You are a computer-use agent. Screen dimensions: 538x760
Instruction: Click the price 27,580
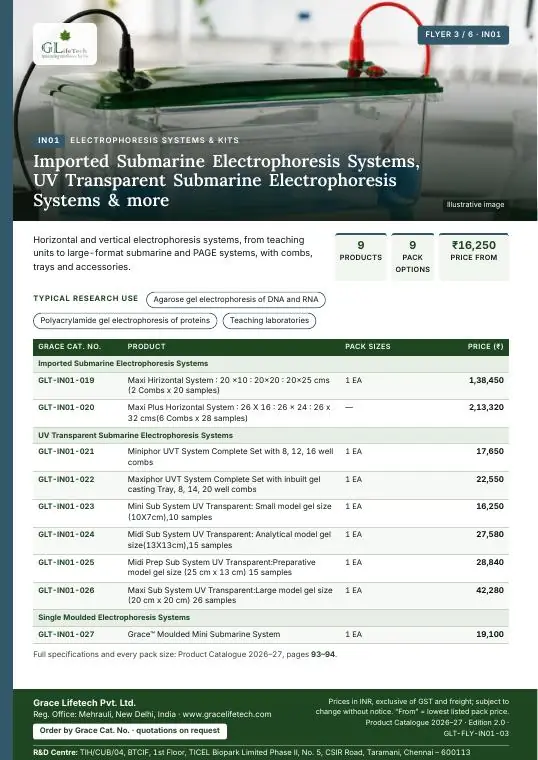click(490, 535)
